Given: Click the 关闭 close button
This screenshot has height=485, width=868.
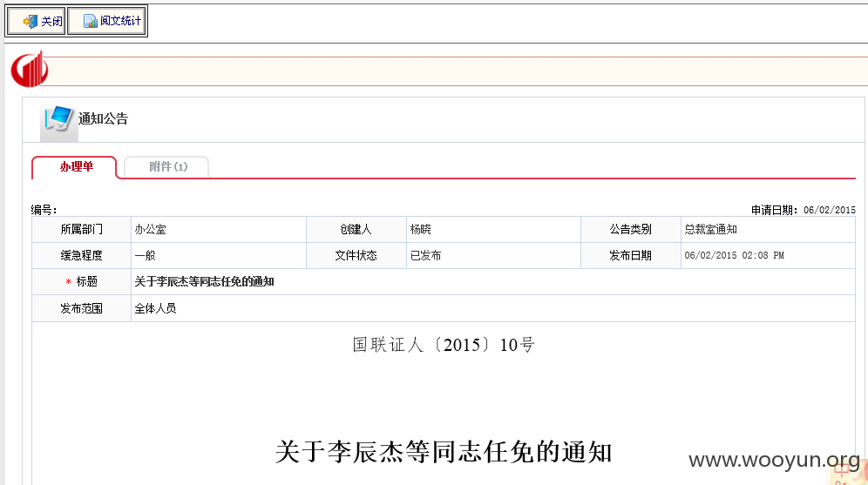Looking at the screenshot, I should tap(37, 22).
